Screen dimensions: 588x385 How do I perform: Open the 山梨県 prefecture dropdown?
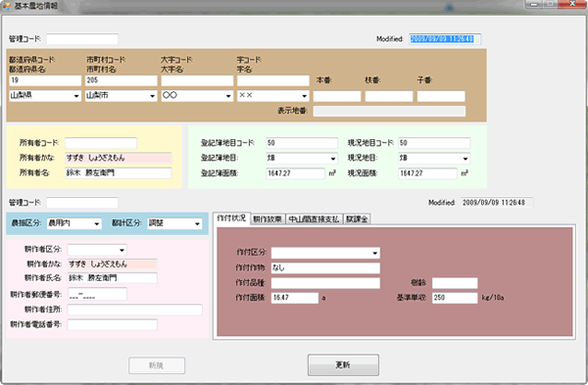(76, 96)
